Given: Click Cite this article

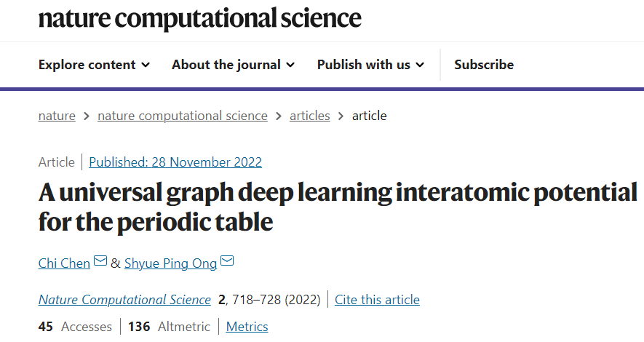Looking at the screenshot, I should click(x=377, y=300).
